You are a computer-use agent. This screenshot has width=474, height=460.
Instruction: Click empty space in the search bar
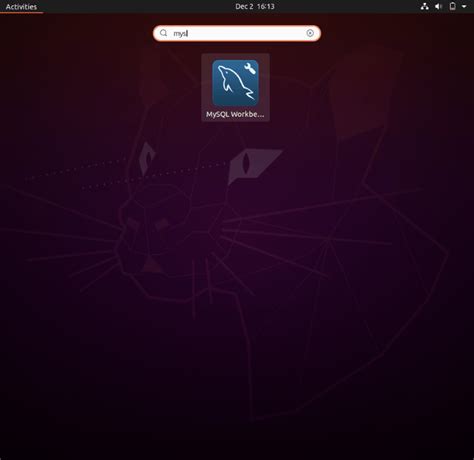tap(247, 33)
